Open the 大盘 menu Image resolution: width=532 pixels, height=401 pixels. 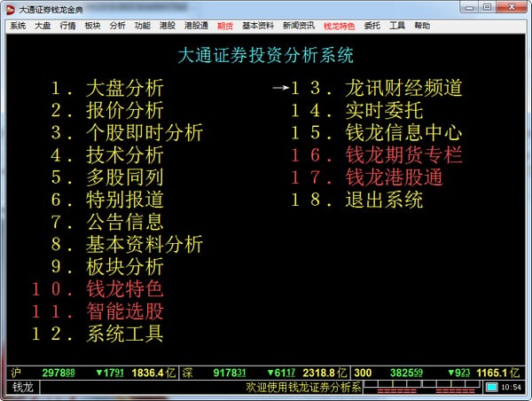point(43,26)
